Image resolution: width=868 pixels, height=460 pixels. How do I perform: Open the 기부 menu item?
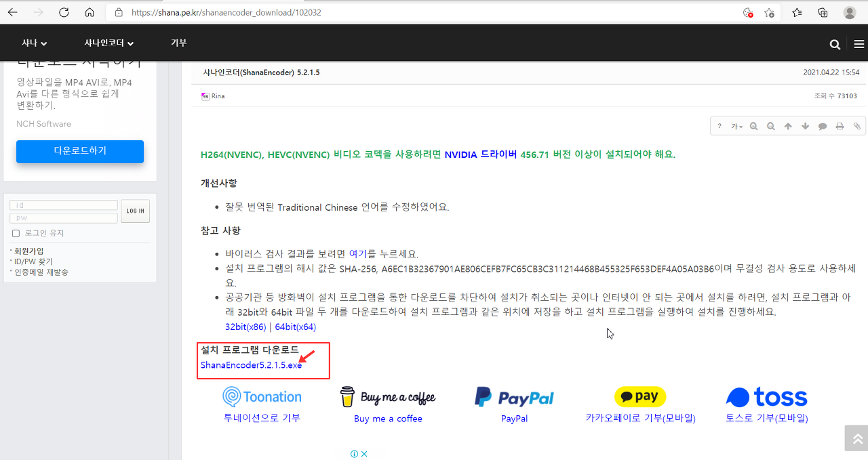(x=178, y=43)
